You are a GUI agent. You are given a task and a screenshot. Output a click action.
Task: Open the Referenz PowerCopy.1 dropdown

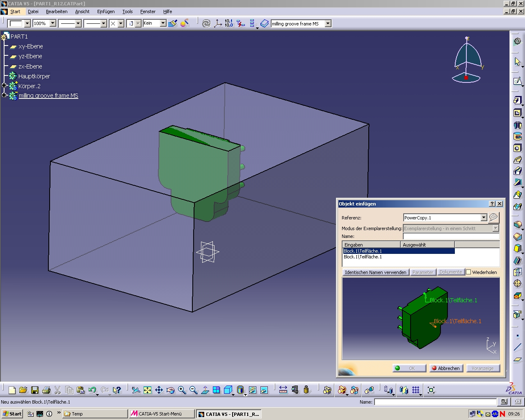[484, 217]
